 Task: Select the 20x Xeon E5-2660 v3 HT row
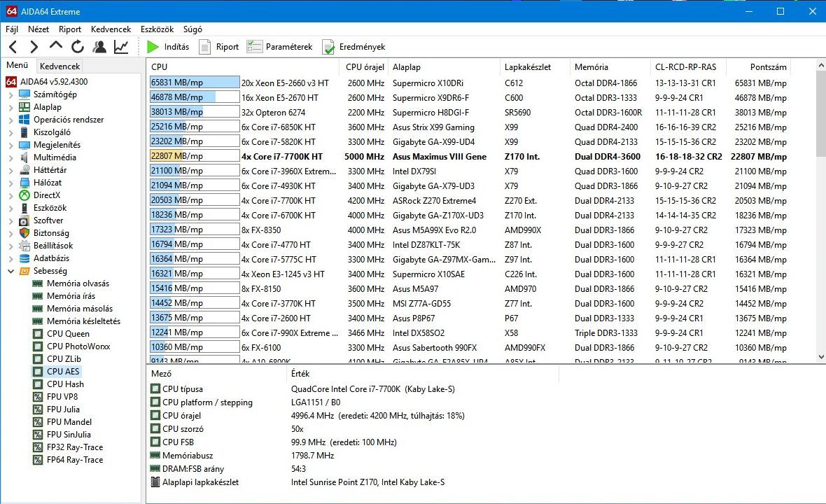[468, 83]
